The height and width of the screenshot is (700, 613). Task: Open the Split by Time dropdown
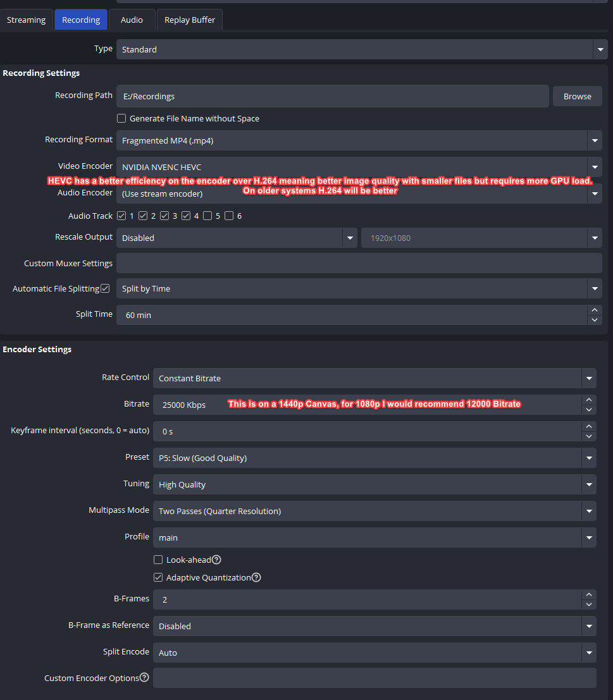(359, 288)
